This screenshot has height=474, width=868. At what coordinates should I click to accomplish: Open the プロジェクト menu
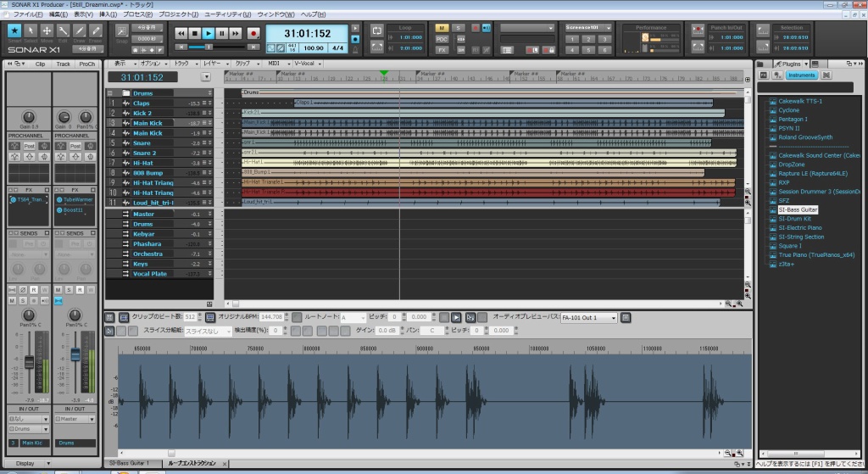click(178, 14)
